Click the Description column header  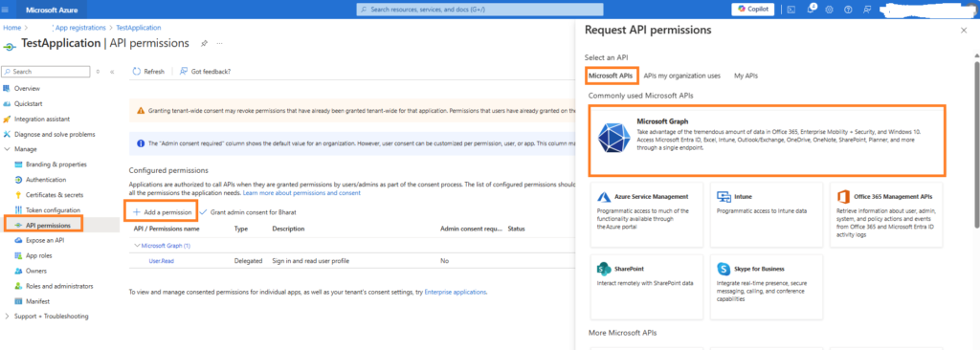click(x=288, y=229)
